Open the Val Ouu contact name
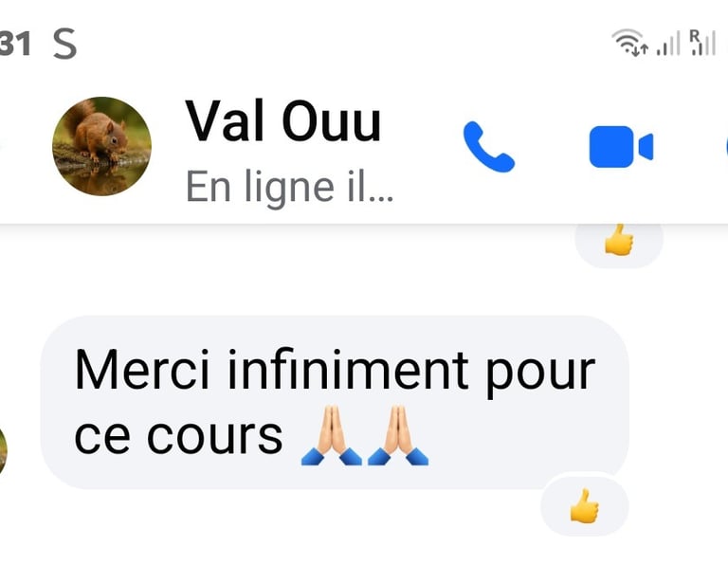Screen dimensions: 728x583 [283, 120]
